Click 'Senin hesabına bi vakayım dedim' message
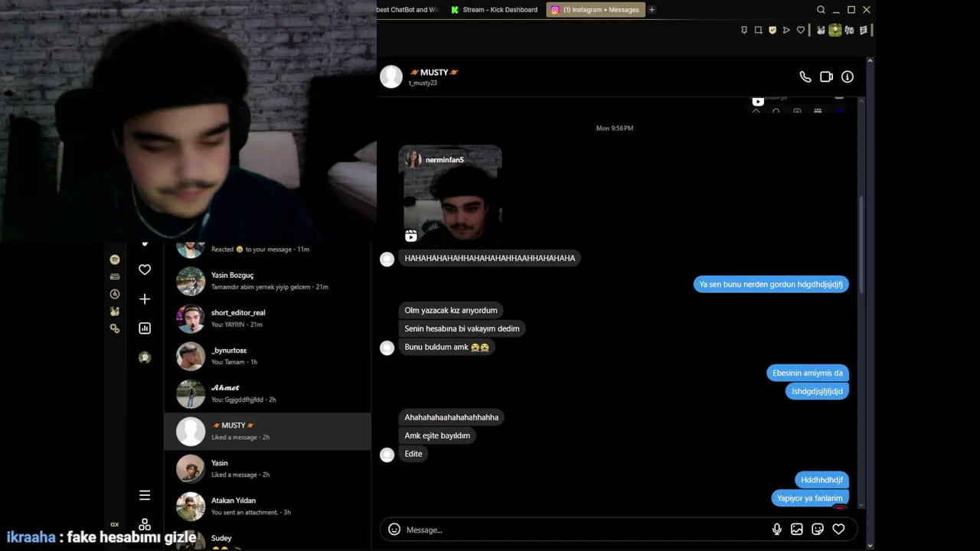Screen dimensions: 980x551 462,328
